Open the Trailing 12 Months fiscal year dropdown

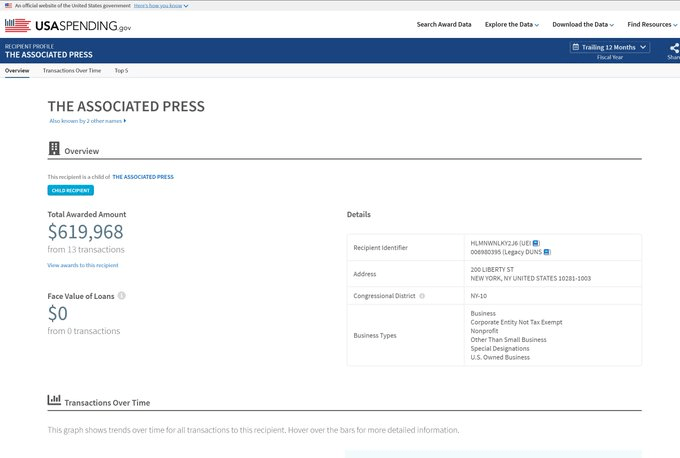[x=609, y=47]
